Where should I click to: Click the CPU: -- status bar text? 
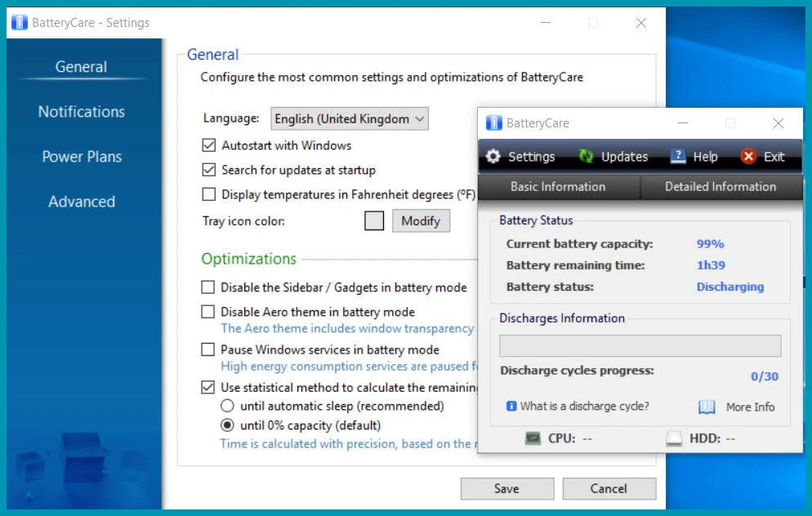tap(569, 438)
